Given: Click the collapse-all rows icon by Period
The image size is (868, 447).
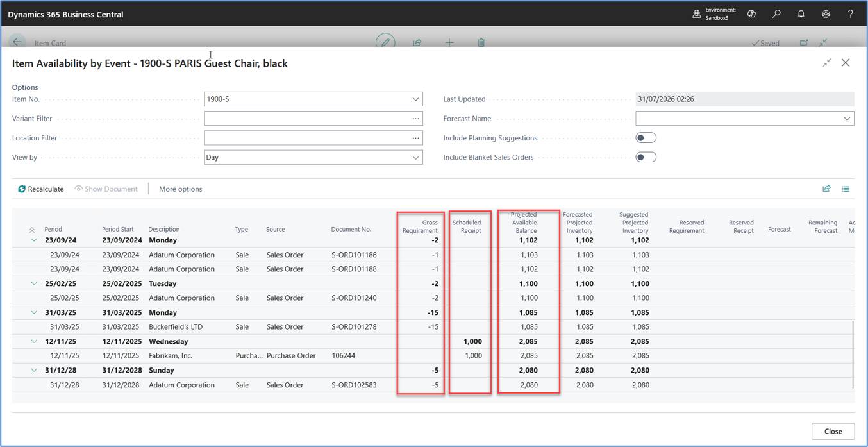Looking at the screenshot, I should coord(31,230).
